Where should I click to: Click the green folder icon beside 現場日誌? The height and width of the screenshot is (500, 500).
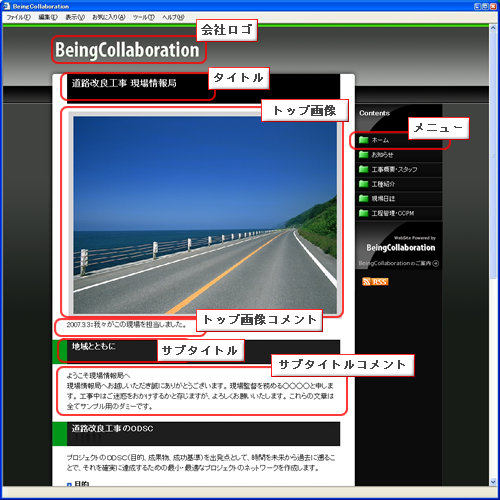(x=363, y=198)
